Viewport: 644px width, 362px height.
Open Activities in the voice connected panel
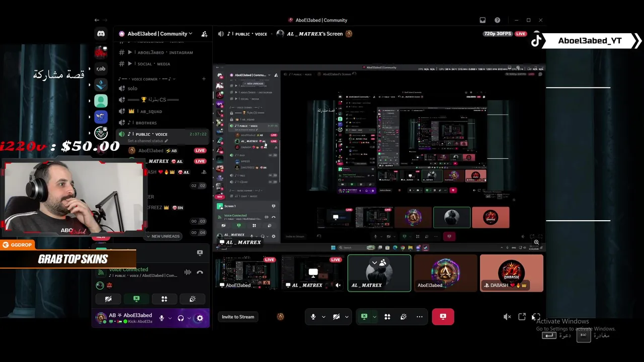(164, 299)
